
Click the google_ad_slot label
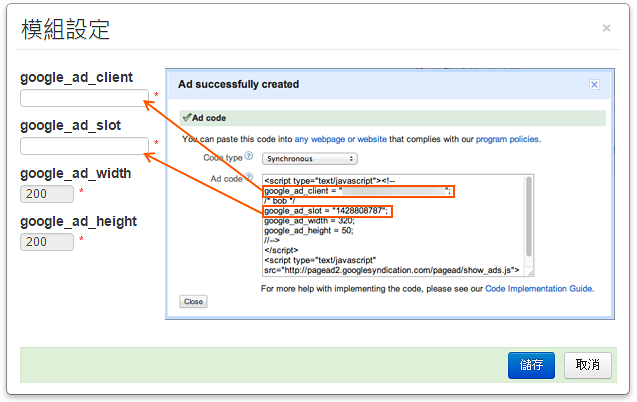(x=71, y=125)
